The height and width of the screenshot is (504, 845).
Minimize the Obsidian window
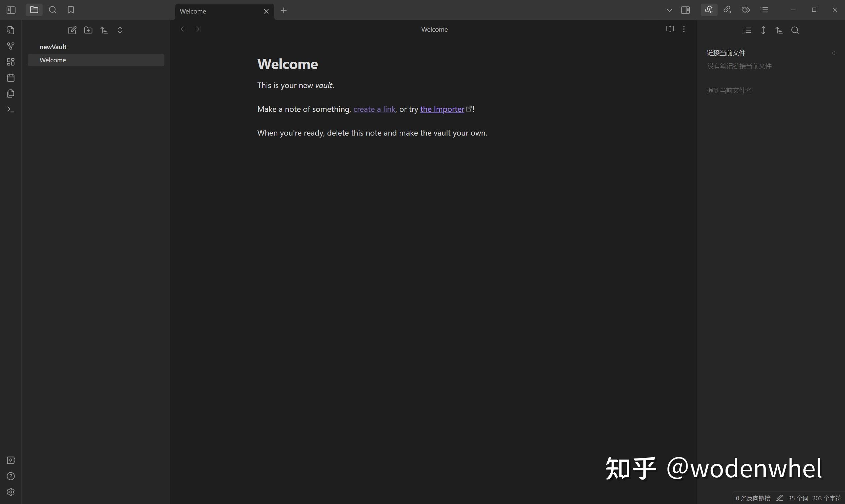click(x=794, y=10)
